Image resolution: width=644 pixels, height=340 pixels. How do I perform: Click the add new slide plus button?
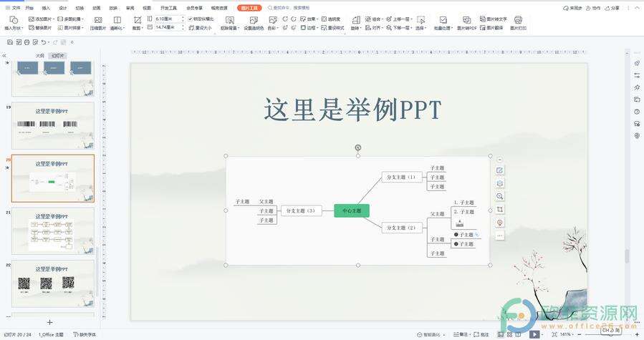coord(49,322)
